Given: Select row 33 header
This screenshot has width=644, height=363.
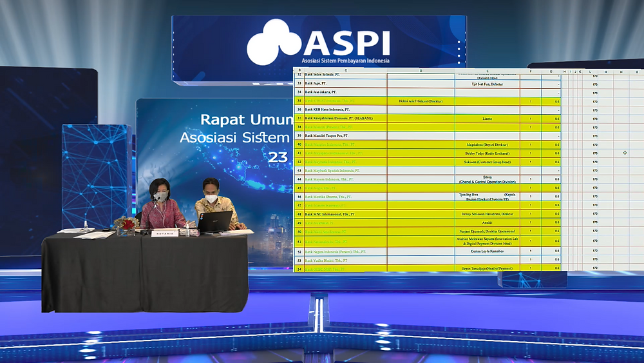Looking at the screenshot, I should (x=299, y=83).
